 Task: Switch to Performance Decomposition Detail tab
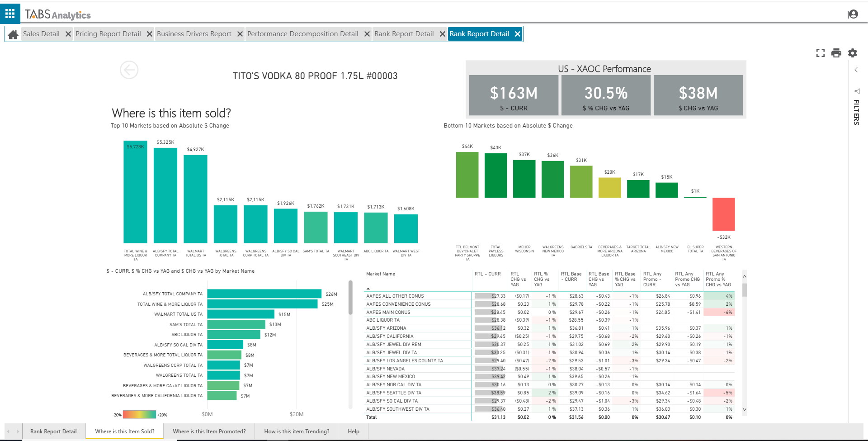click(x=302, y=34)
